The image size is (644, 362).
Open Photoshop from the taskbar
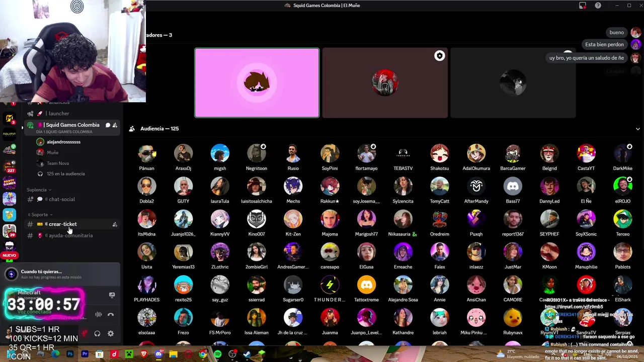70,354
